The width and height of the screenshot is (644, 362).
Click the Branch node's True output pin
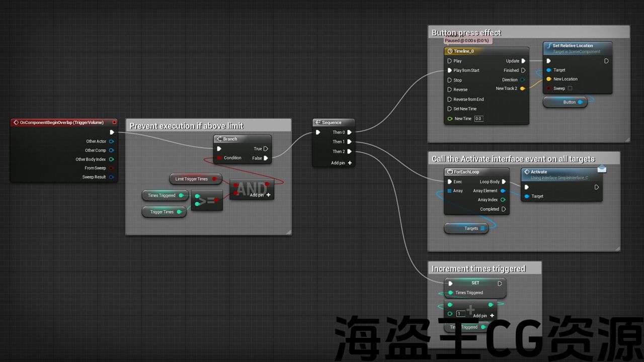pos(266,149)
